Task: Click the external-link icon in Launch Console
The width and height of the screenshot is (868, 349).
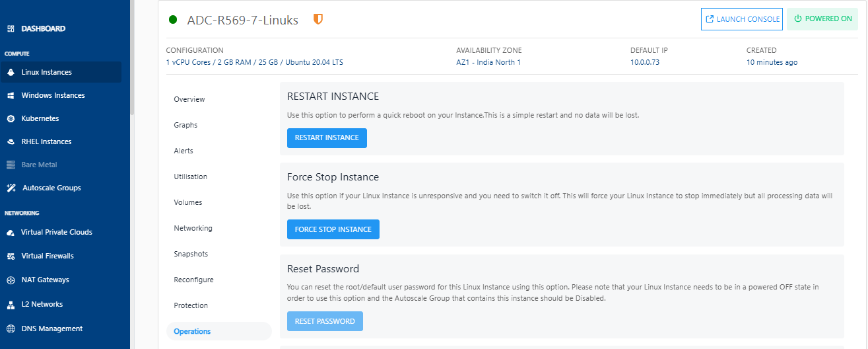Action: point(710,19)
